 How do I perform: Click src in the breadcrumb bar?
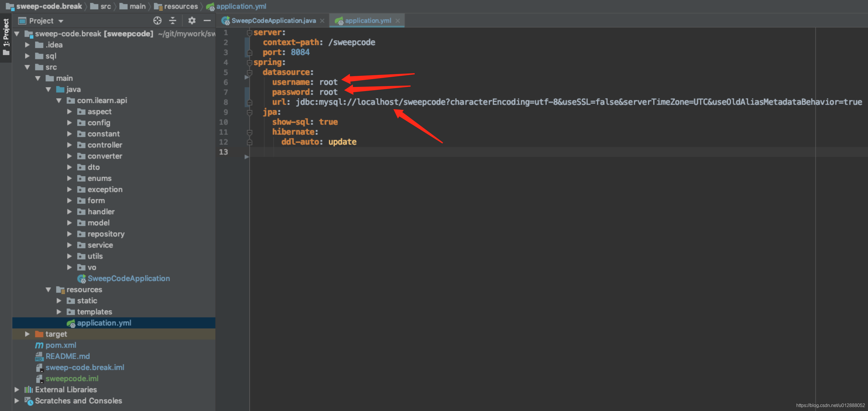pyautogui.click(x=101, y=6)
